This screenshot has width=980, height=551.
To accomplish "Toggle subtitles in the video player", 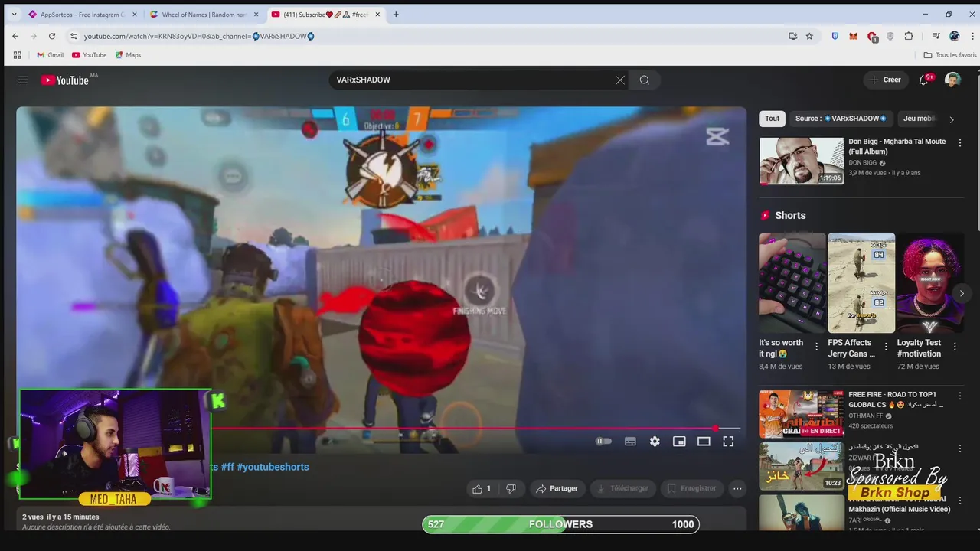I will (630, 442).
